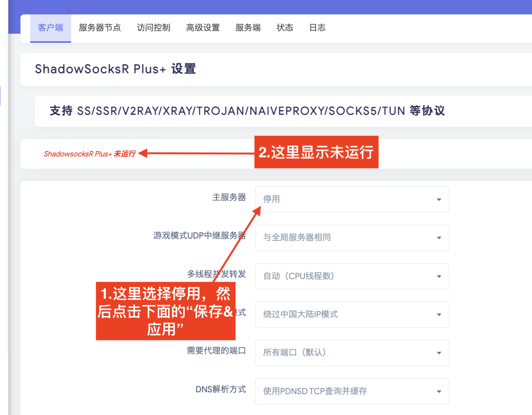This screenshot has height=415, width=532.
Task: Click the red ShadowsocksR Plus+ 未运行 status text
Action: tap(90, 154)
